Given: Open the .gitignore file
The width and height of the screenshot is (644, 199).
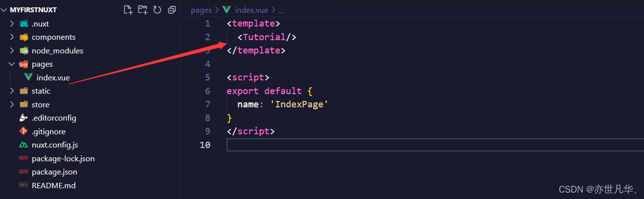Looking at the screenshot, I should (x=48, y=131).
